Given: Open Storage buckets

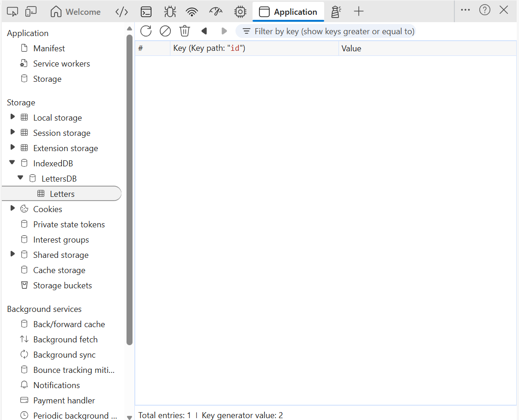Looking at the screenshot, I should pos(62,285).
